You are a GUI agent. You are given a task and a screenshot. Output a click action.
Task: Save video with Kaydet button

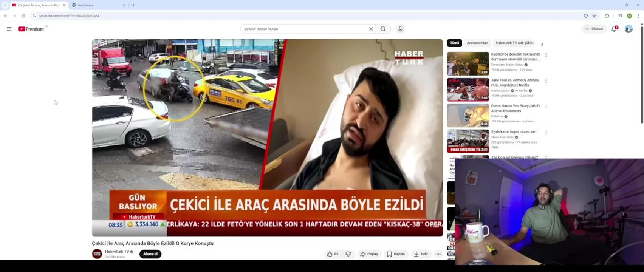click(x=396, y=254)
